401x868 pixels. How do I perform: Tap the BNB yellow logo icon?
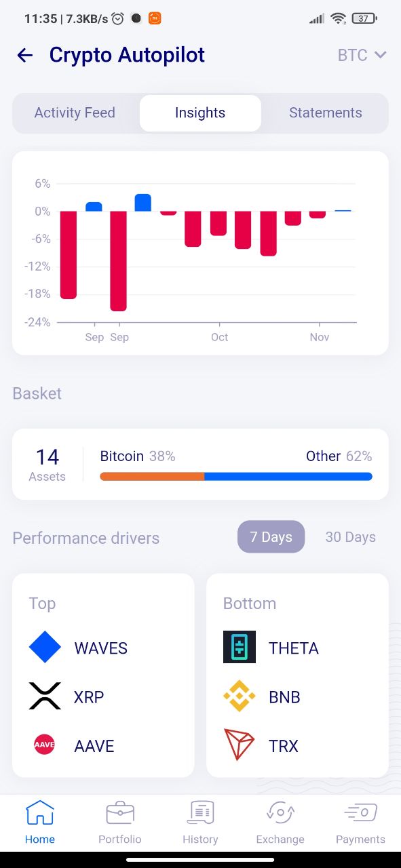240,696
